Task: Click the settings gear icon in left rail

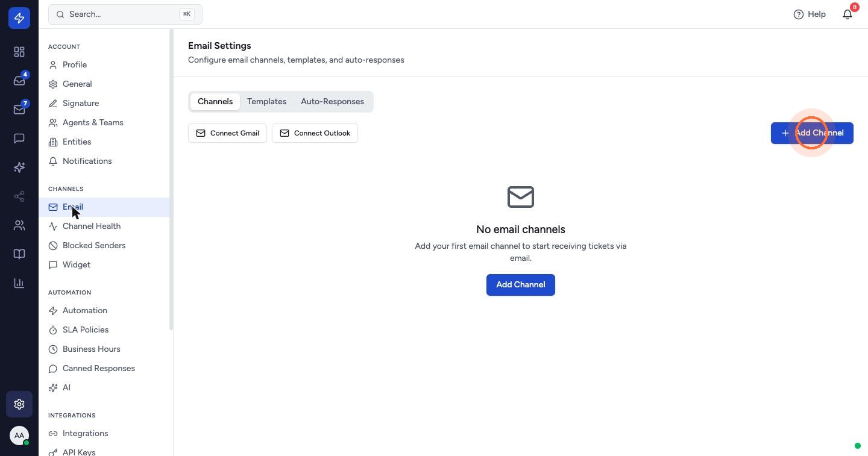Action: (19, 404)
